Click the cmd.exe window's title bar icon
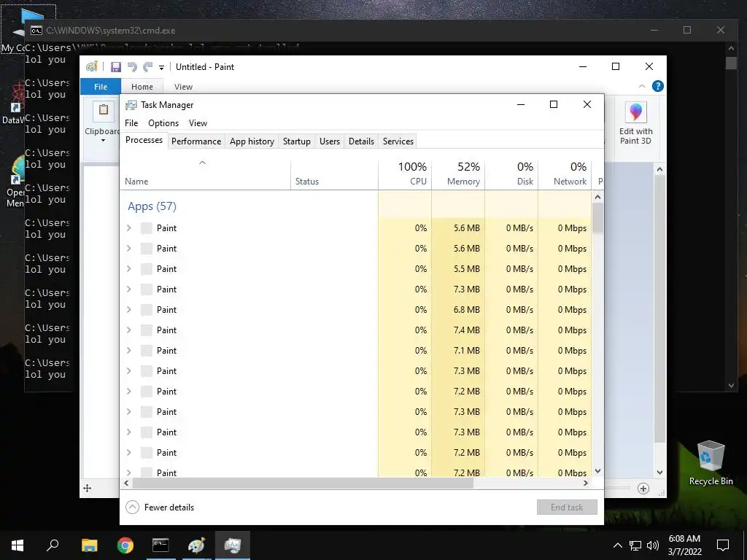Image resolution: width=747 pixels, height=560 pixels. click(36, 31)
